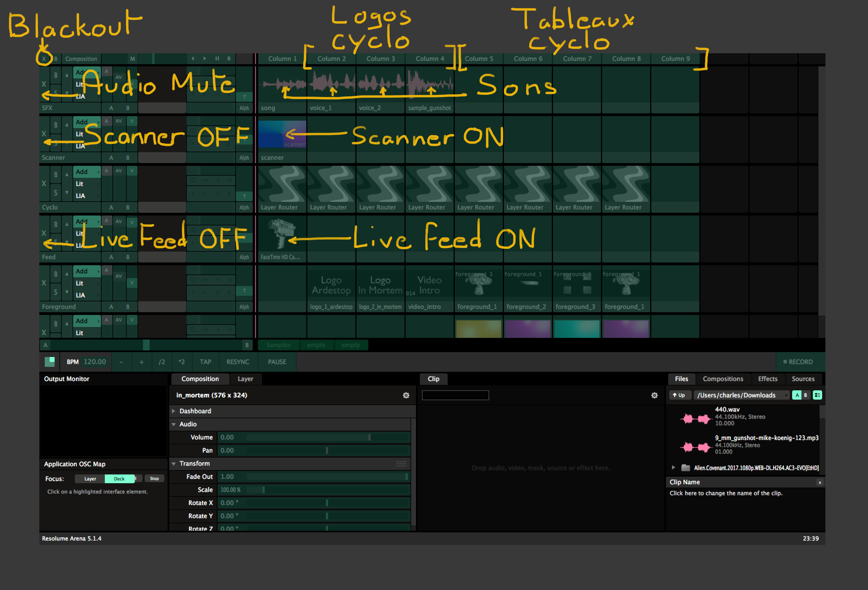Collapse the Audio section
Screen dimensions: 868x590
pyautogui.click(x=174, y=424)
